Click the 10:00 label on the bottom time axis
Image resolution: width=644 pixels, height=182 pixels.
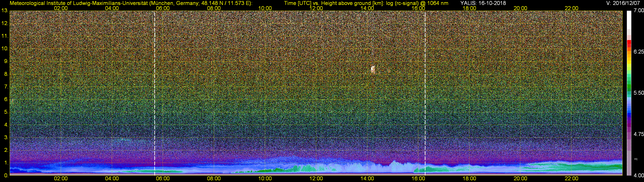tap(265, 179)
